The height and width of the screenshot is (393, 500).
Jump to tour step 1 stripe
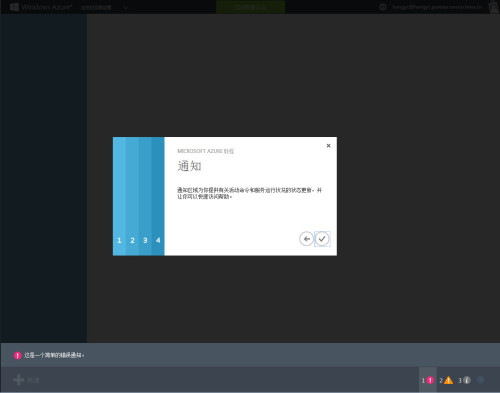pyautogui.click(x=119, y=196)
